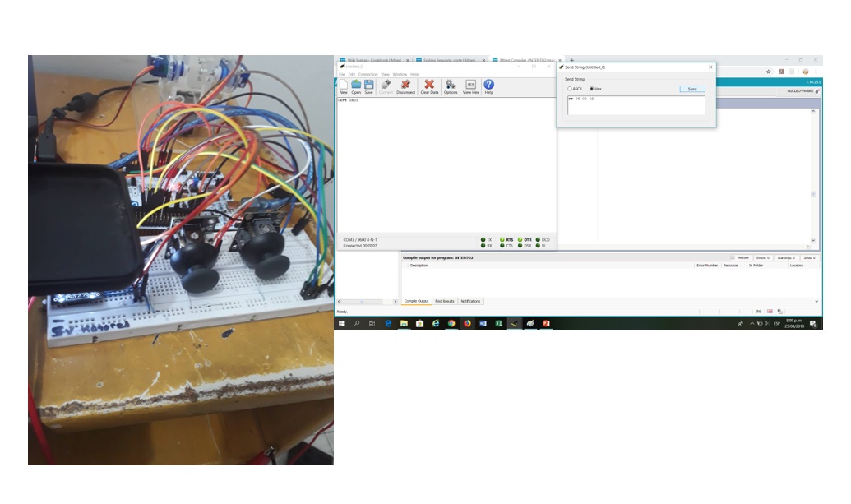Toggle the DTR indicator light
This screenshot has height=504, width=851.
(520, 239)
